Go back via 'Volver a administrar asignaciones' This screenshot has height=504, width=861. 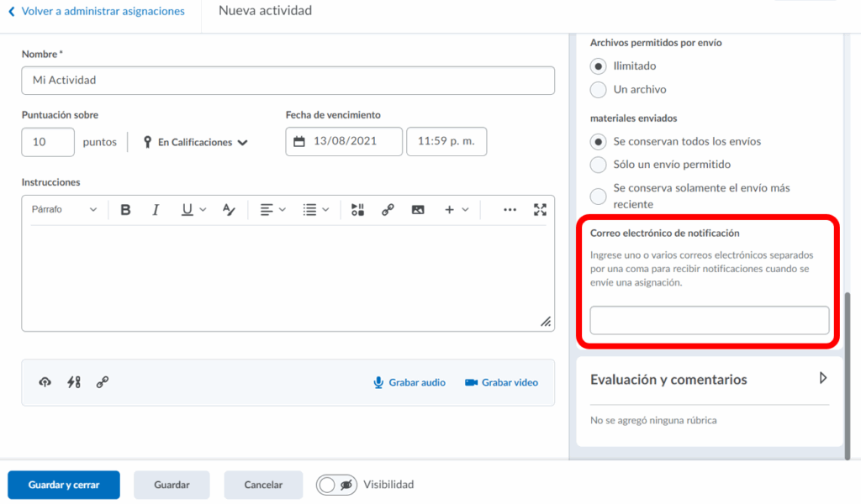pyautogui.click(x=96, y=12)
